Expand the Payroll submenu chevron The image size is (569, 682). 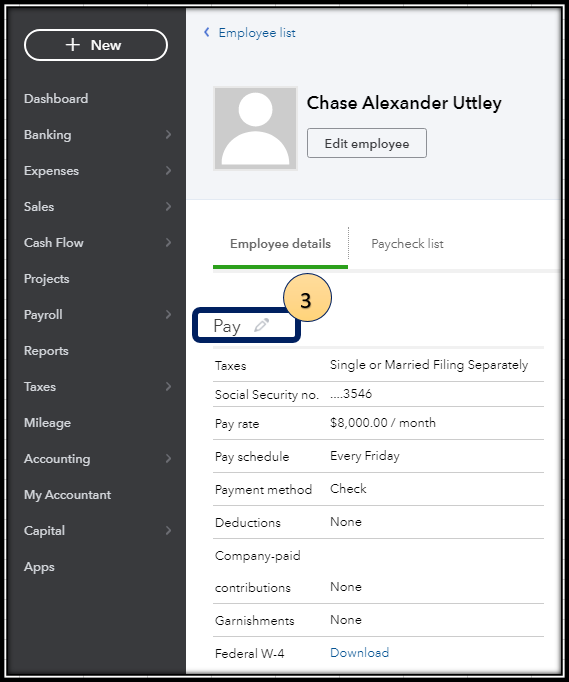168,314
